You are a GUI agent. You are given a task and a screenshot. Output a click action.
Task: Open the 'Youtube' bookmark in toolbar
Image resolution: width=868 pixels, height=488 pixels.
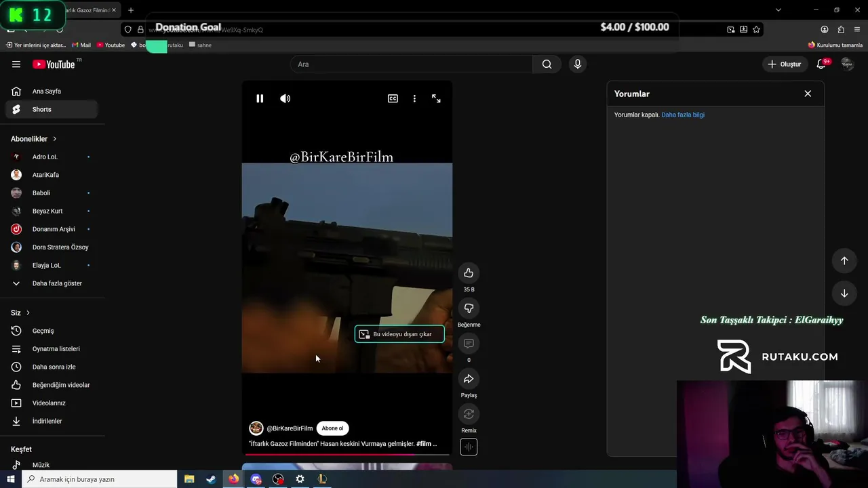coord(111,45)
